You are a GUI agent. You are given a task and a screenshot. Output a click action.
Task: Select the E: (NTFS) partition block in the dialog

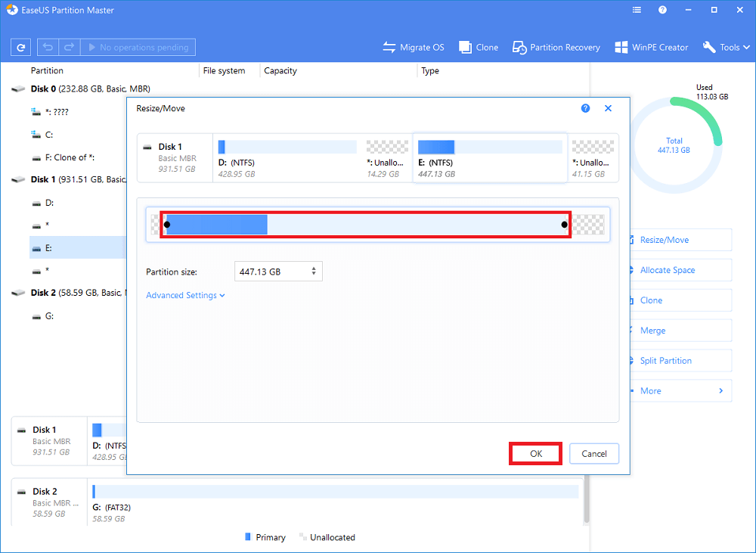point(490,158)
